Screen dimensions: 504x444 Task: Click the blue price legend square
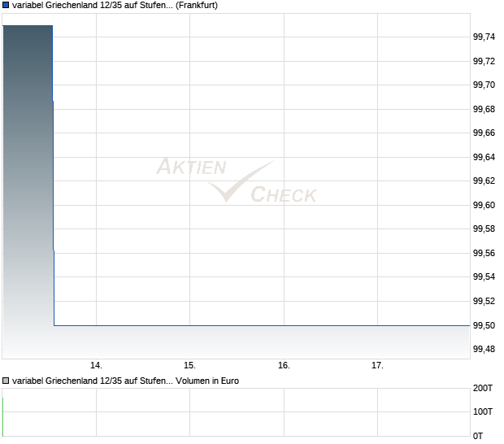[7, 6]
